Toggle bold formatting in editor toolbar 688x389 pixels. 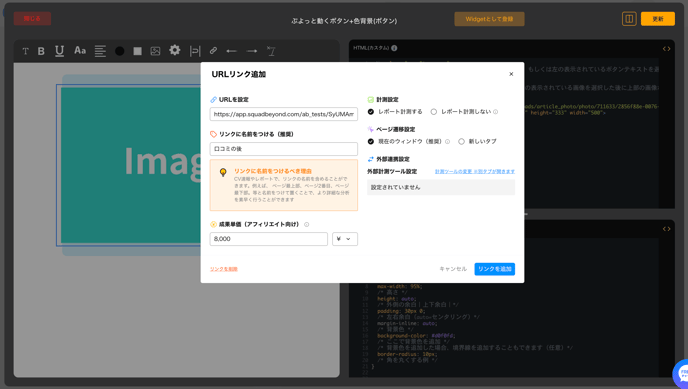coord(41,51)
